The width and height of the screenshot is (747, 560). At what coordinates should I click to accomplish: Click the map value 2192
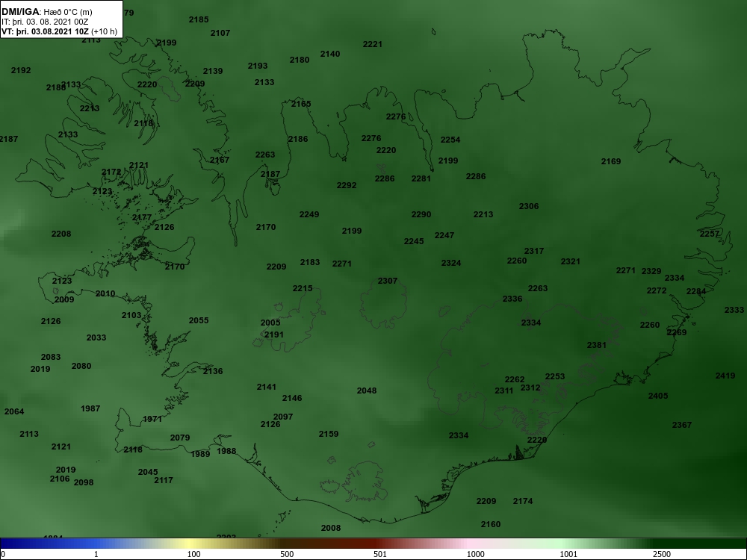point(21,70)
